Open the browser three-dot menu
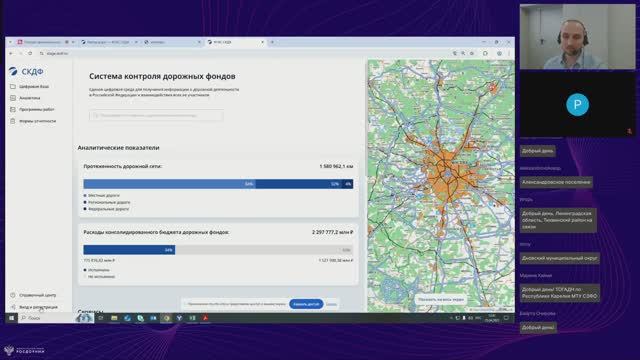Image resolution: width=640 pixels, height=360 pixels. tap(509, 53)
